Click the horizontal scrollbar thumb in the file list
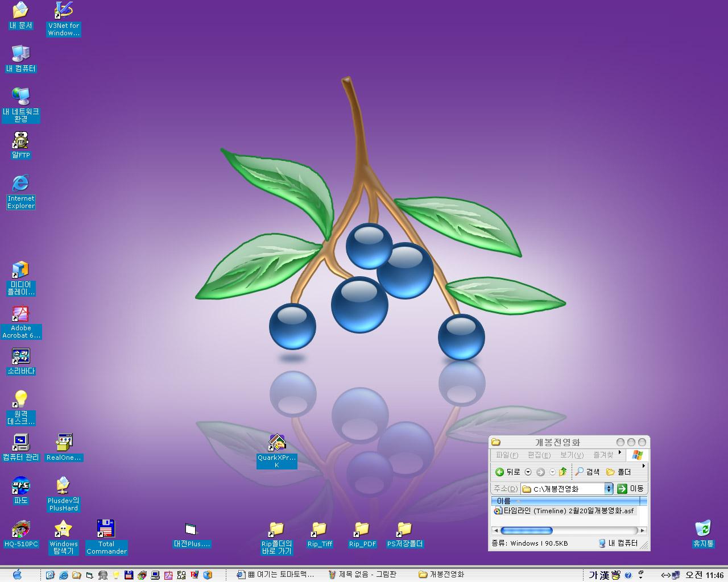The image size is (728, 582). [526, 530]
